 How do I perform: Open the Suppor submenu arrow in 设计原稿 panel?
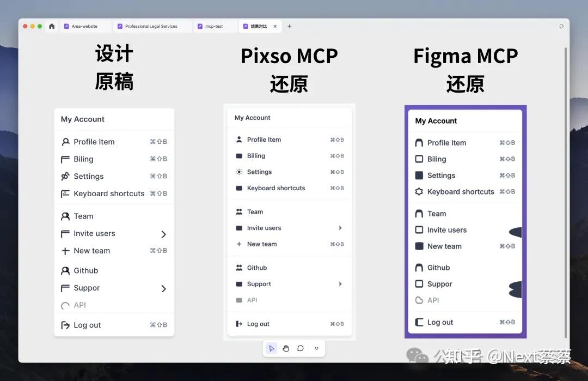click(163, 288)
